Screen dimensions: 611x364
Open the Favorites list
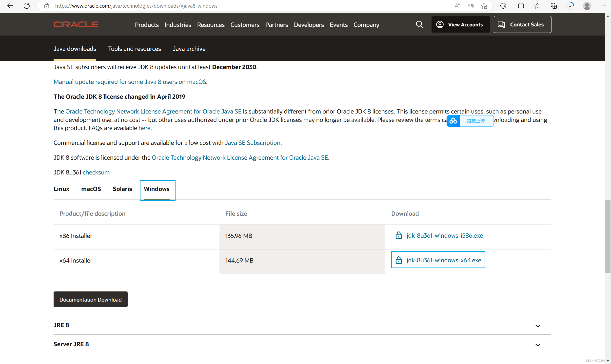click(537, 6)
